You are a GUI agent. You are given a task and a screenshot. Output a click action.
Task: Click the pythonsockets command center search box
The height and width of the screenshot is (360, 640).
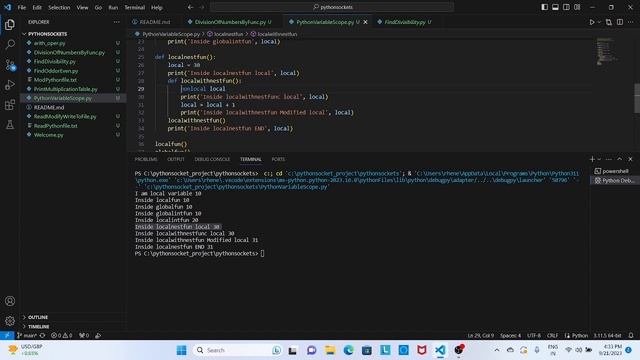click(x=331, y=7)
